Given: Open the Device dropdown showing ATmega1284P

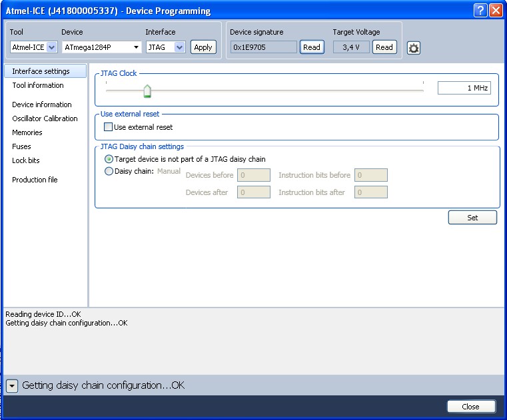Looking at the screenshot, I should 101,47.
